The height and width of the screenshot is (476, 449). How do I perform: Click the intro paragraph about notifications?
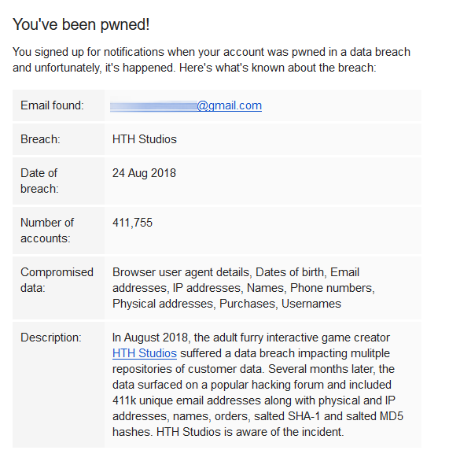coord(212,60)
